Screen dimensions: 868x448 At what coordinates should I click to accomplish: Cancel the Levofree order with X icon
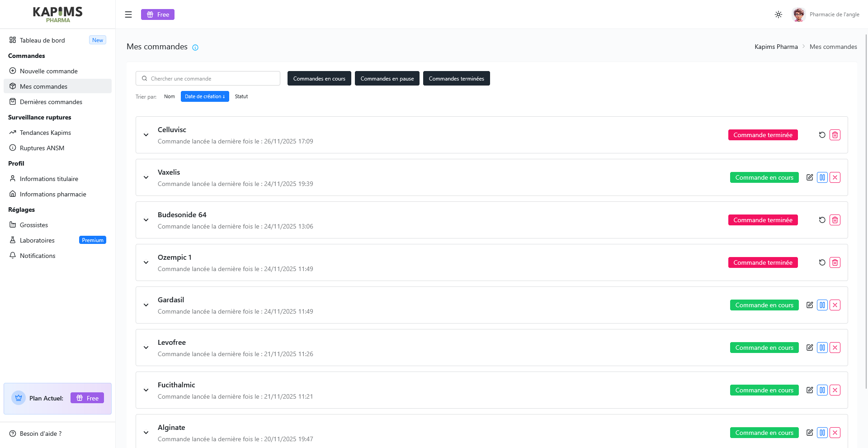coord(835,348)
